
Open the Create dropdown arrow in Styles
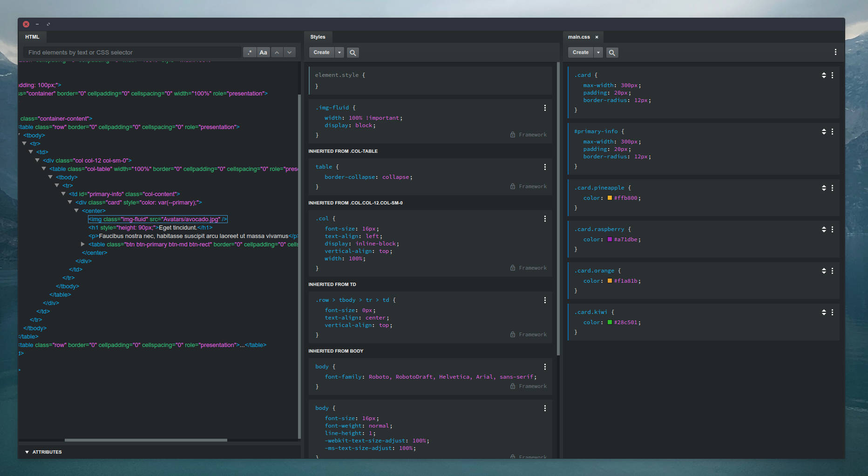[x=339, y=53]
